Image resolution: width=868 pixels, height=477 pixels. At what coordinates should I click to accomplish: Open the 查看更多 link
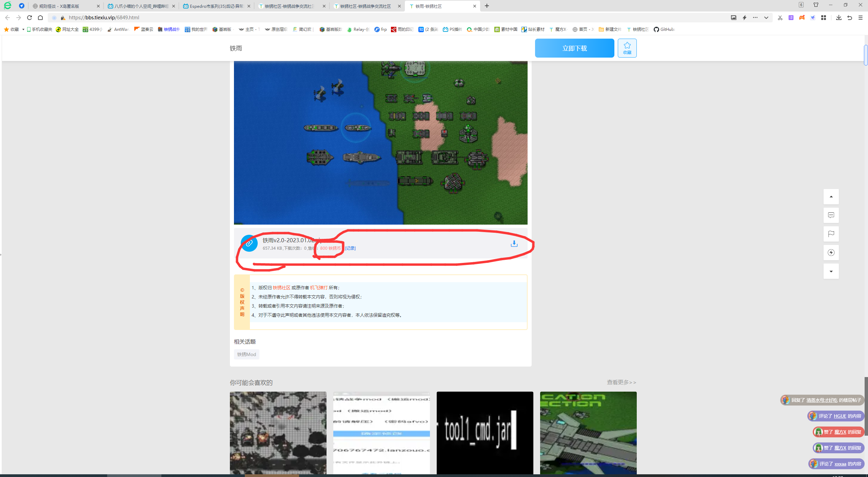click(621, 382)
